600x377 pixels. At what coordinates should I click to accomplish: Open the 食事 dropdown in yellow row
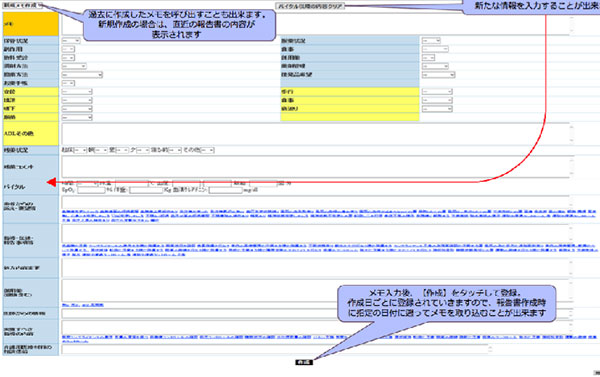pyautogui.click(x=437, y=100)
